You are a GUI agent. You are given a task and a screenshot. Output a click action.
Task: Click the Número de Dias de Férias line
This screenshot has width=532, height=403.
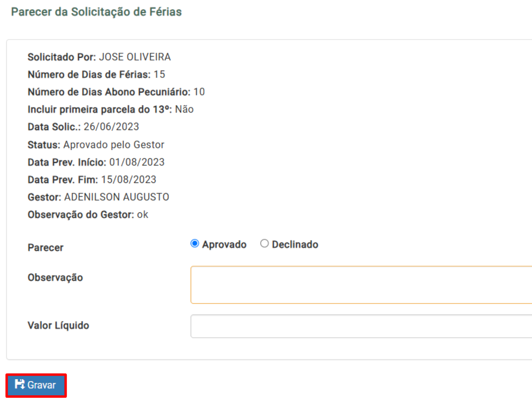coord(97,74)
